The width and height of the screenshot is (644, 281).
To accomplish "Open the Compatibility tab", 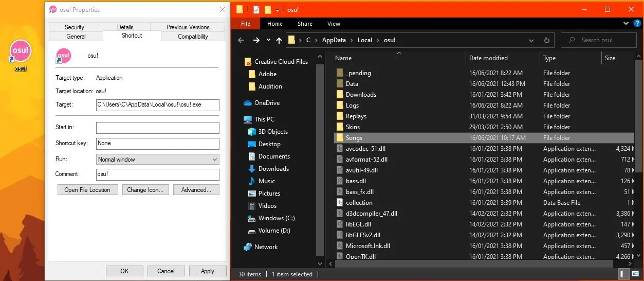I will (193, 37).
